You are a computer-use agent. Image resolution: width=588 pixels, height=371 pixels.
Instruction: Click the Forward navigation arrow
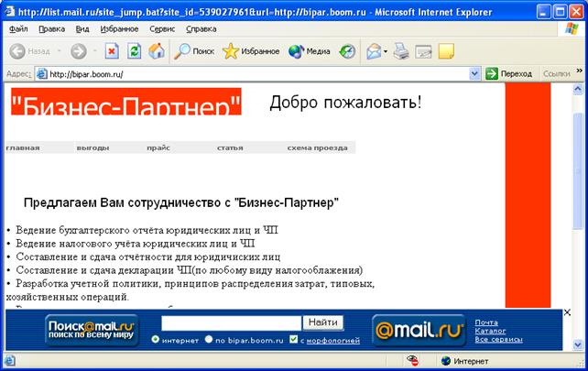79,51
